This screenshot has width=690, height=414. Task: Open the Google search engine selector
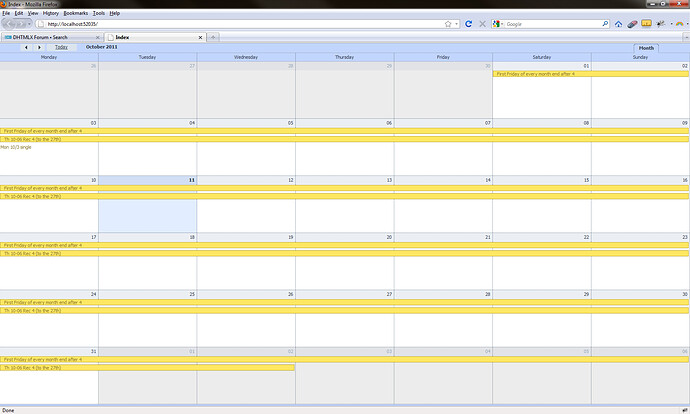click(498, 24)
